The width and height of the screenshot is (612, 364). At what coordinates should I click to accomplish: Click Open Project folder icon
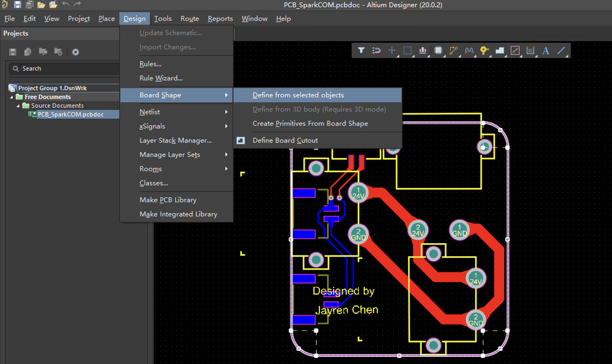53,4
